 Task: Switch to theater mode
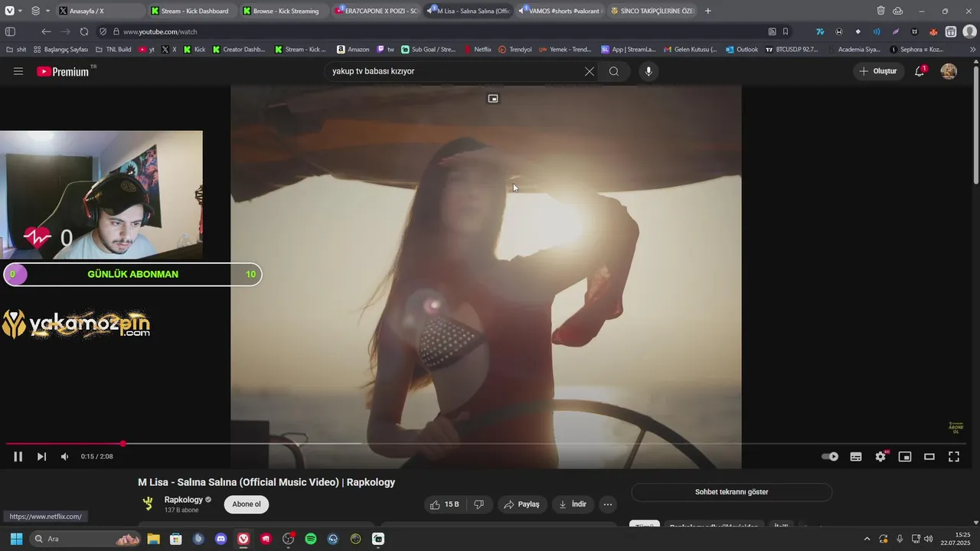pyautogui.click(x=929, y=457)
